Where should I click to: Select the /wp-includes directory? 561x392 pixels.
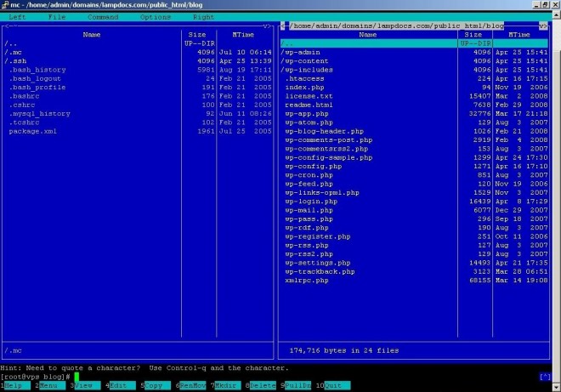point(414,70)
